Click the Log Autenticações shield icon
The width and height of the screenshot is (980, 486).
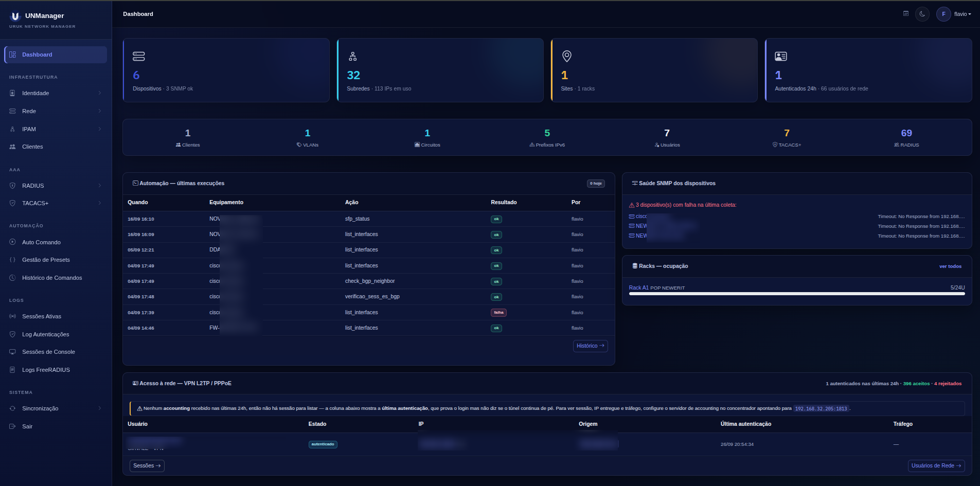(x=12, y=334)
